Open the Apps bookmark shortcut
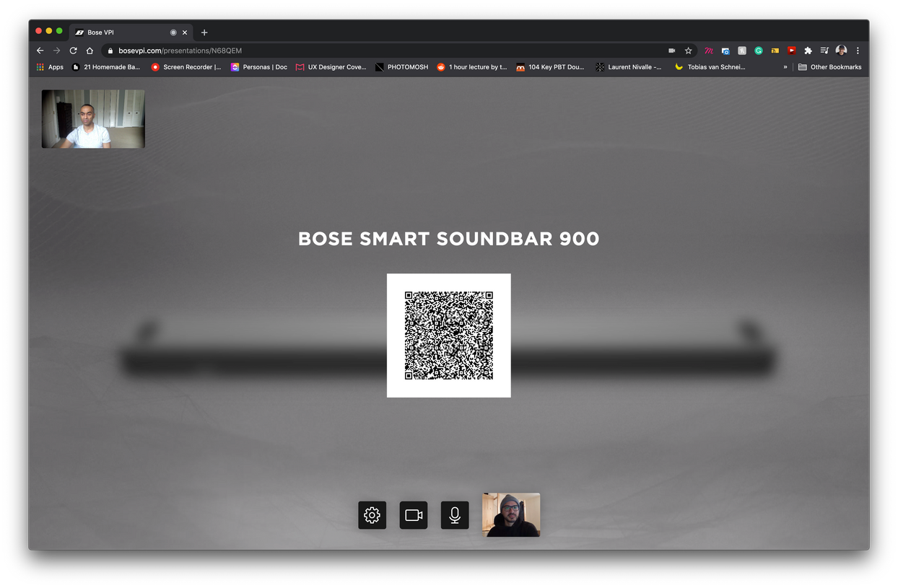 pos(50,67)
